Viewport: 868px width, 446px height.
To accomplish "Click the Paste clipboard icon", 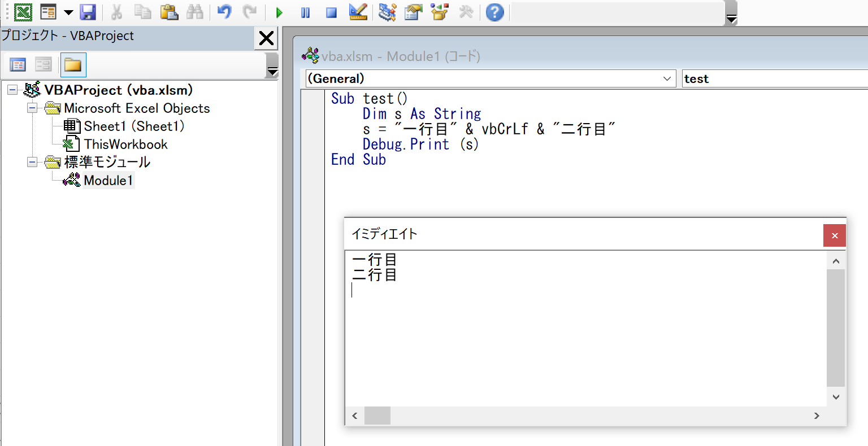I will click(169, 12).
